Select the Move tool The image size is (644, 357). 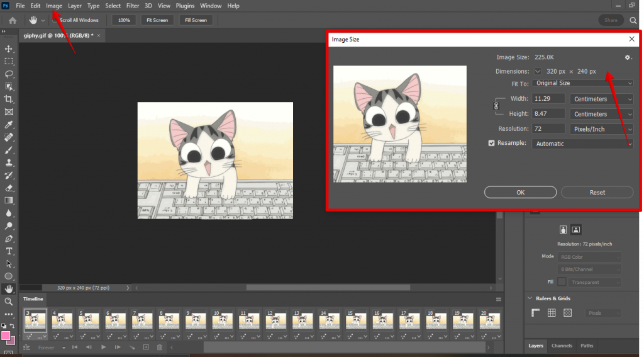point(9,49)
